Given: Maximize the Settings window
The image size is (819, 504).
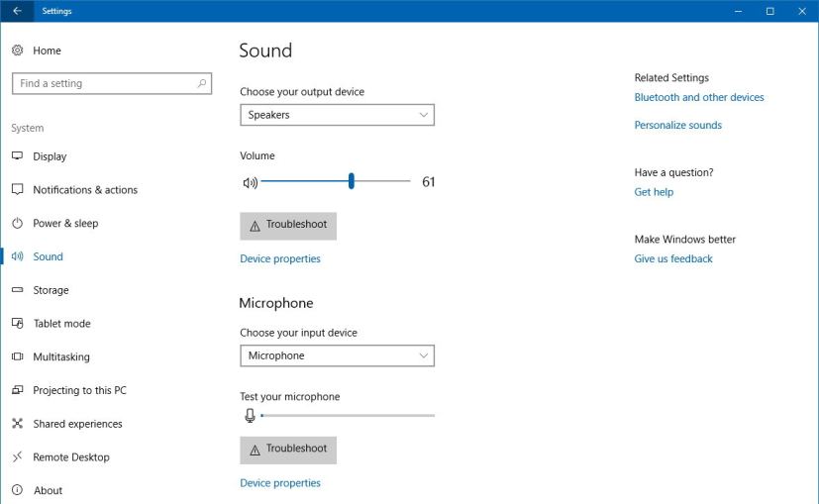Looking at the screenshot, I should click(x=769, y=11).
